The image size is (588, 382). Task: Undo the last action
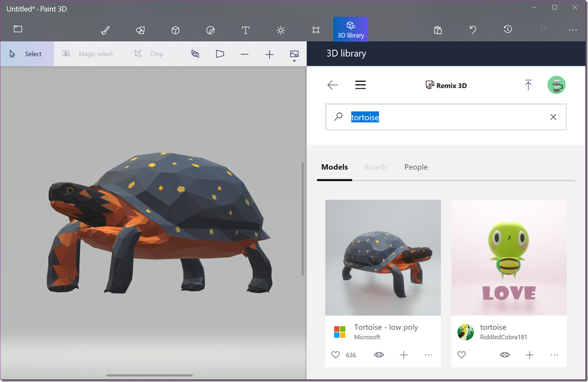coord(472,30)
